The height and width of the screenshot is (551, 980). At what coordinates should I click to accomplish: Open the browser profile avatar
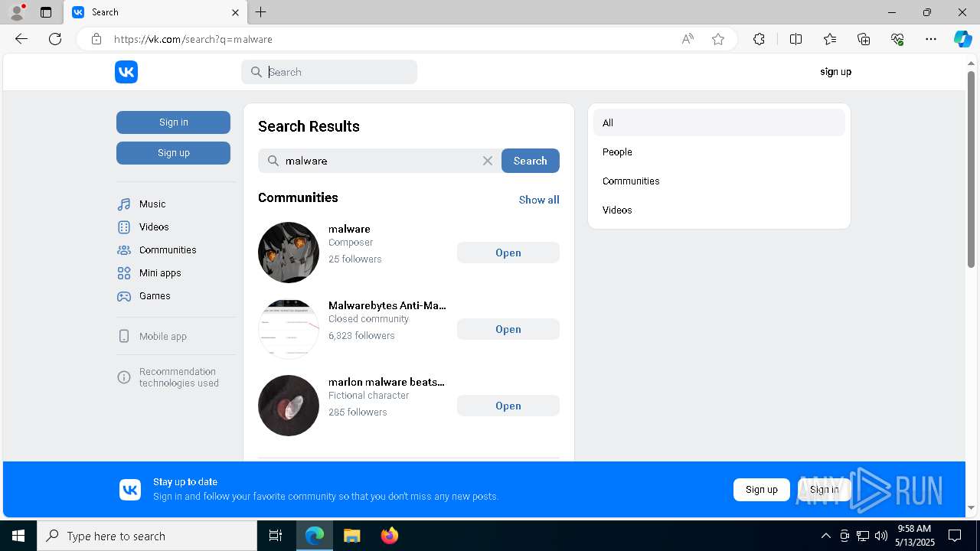point(16,12)
